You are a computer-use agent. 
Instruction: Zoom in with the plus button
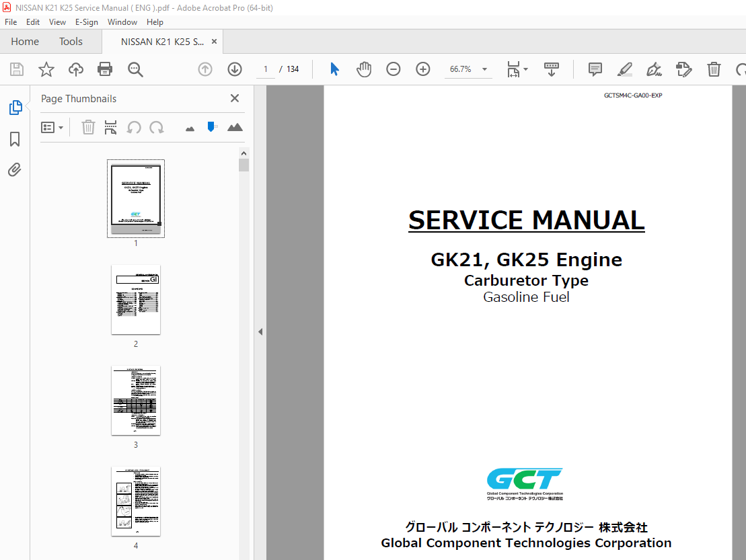pyautogui.click(x=423, y=69)
